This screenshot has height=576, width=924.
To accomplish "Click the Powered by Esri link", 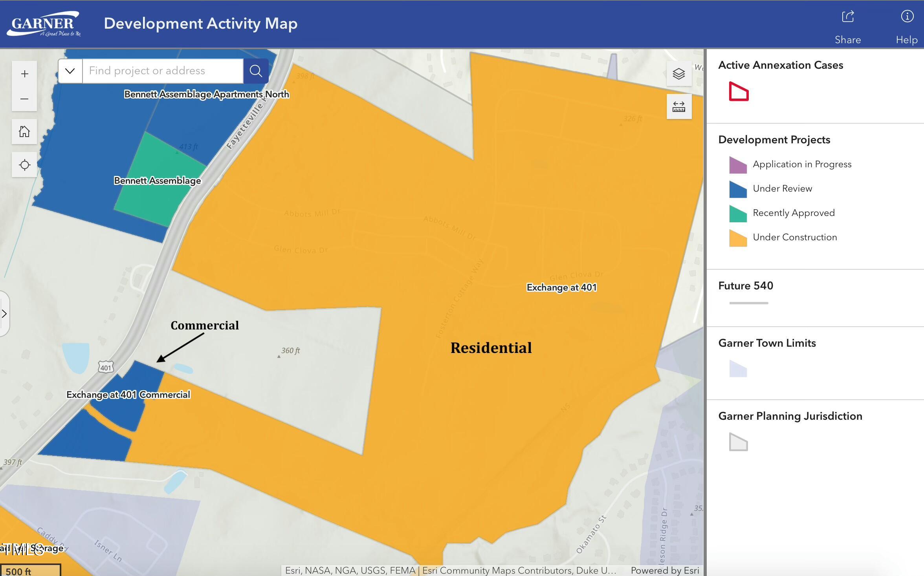I will [x=665, y=571].
